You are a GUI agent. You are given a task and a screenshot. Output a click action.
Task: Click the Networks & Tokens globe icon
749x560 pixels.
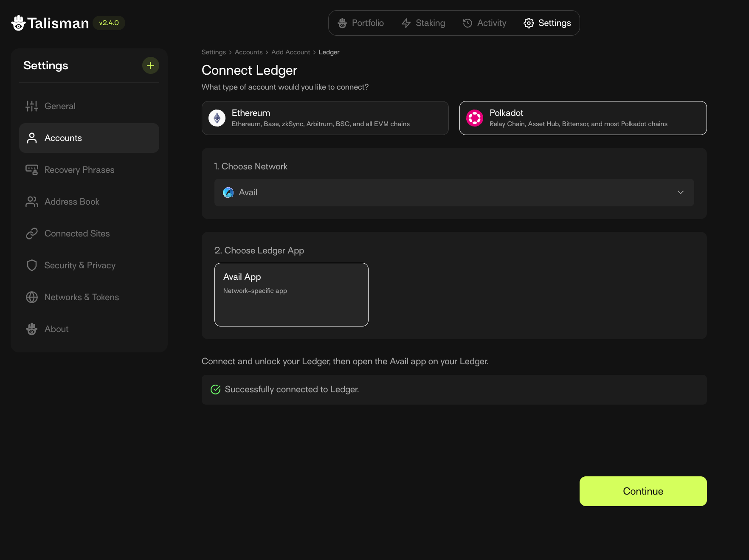32,297
